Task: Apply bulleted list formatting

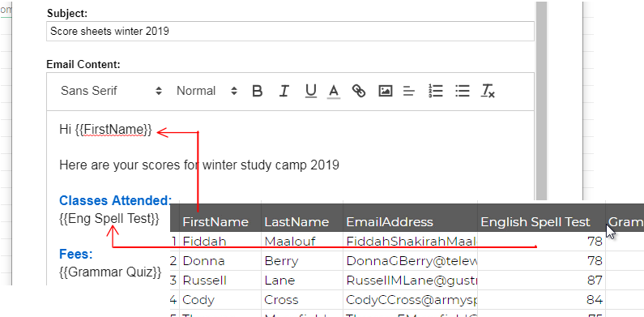Action: click(x=463, y=91)
